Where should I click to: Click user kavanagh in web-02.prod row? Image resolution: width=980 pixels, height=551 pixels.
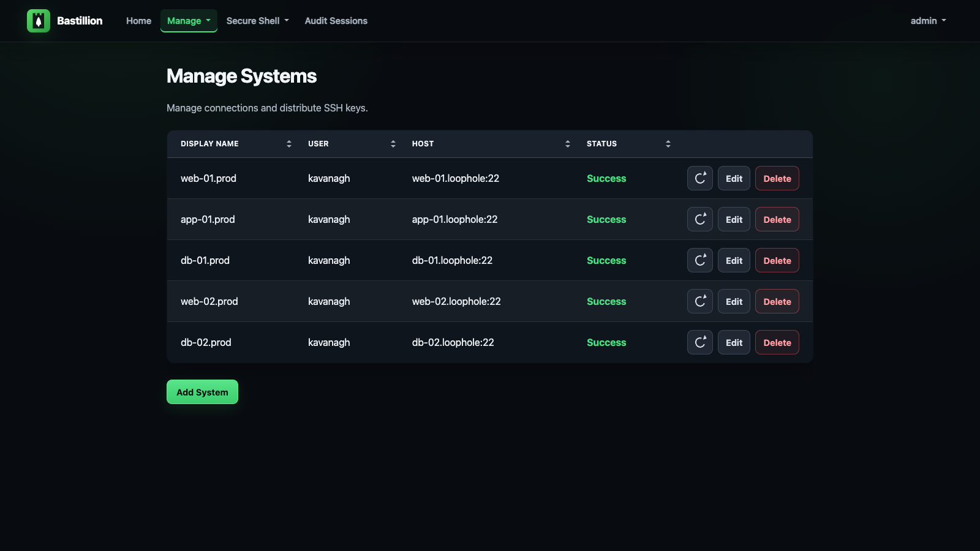pos(329,301)
